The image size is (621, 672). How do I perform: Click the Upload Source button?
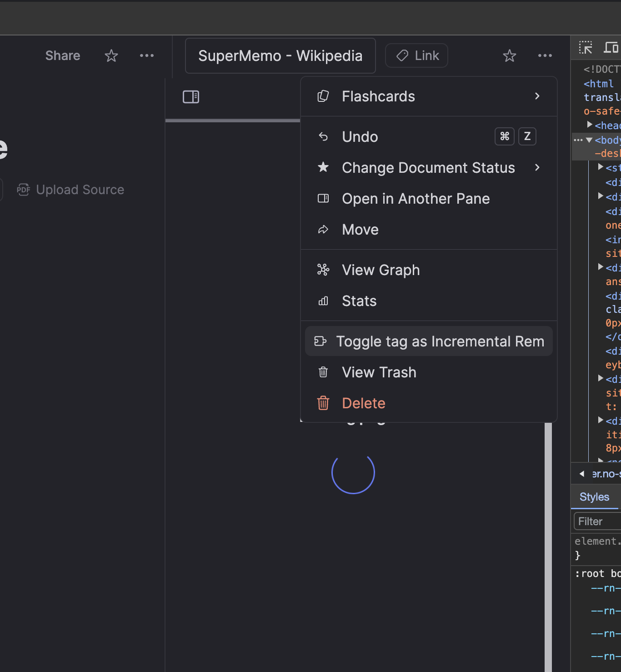coord(70,189)
